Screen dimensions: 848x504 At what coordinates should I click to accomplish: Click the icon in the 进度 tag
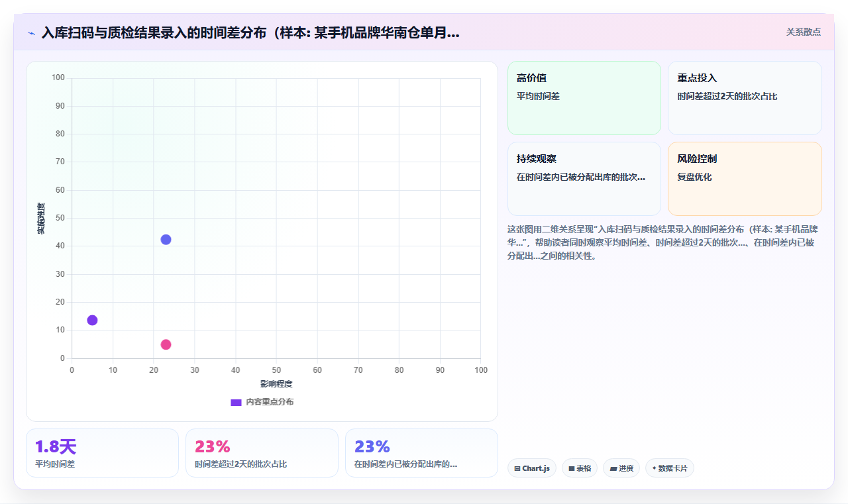[613, 468]
